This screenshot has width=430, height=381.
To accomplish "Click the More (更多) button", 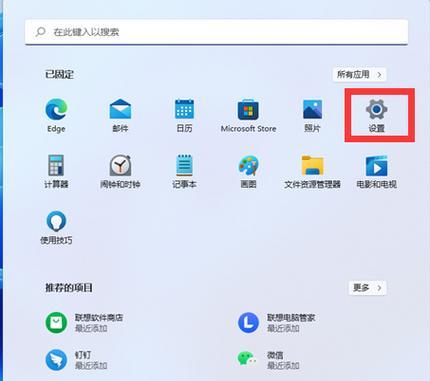I will tap(367, 288).
